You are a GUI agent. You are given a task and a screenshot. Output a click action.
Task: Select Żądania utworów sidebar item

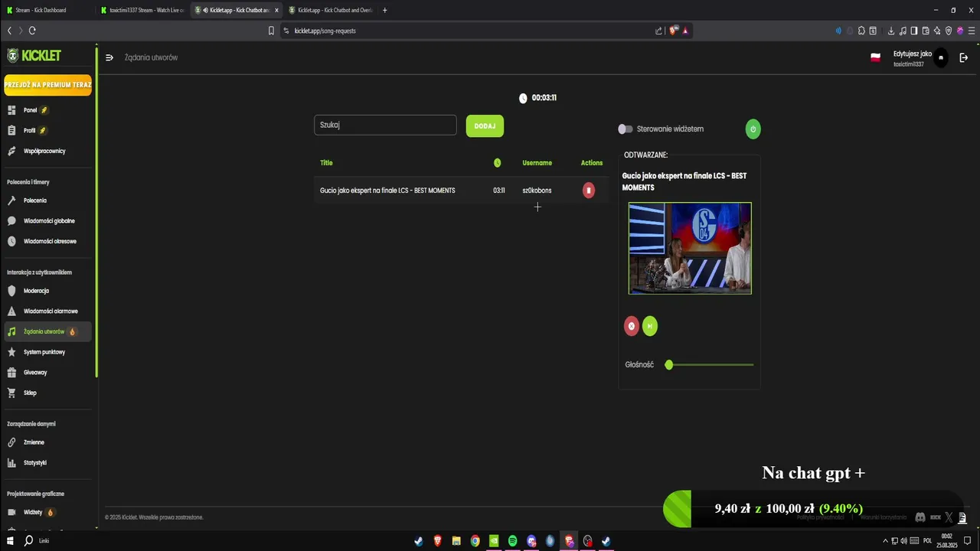46,331
